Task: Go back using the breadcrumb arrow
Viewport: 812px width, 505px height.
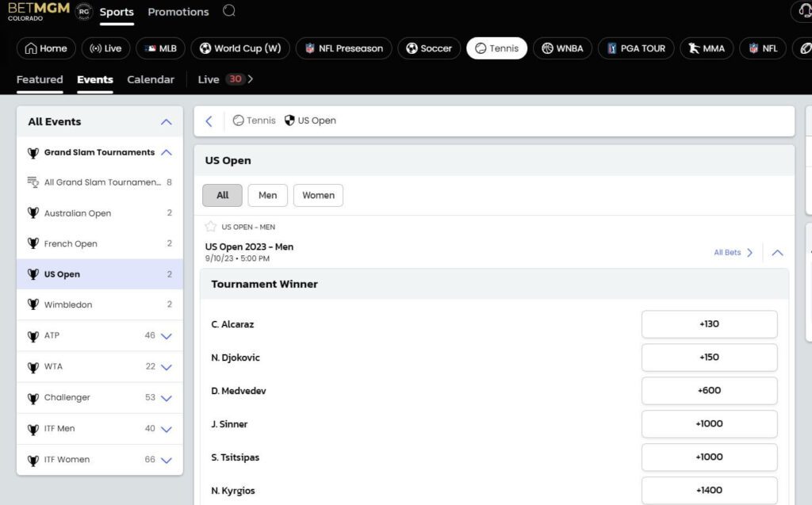Action: click(209, 121)
